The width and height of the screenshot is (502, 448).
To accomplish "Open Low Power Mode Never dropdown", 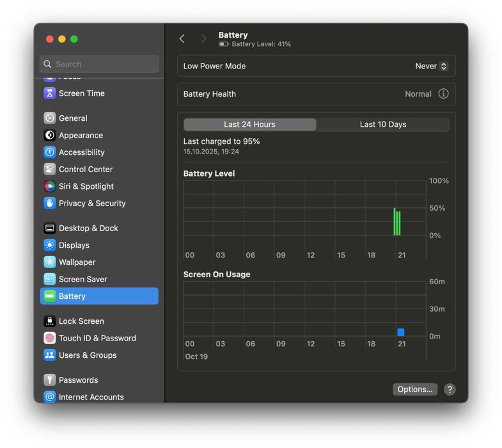I will [x=431, y=66].
